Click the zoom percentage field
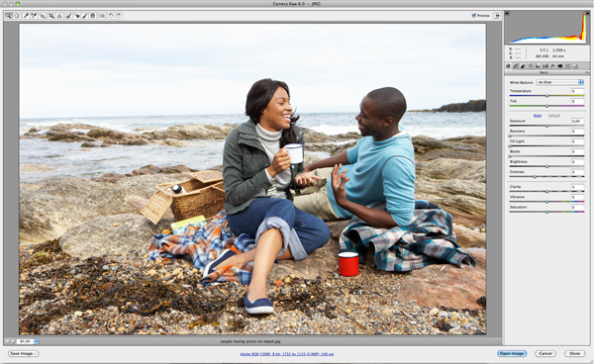 pos(25,341)
